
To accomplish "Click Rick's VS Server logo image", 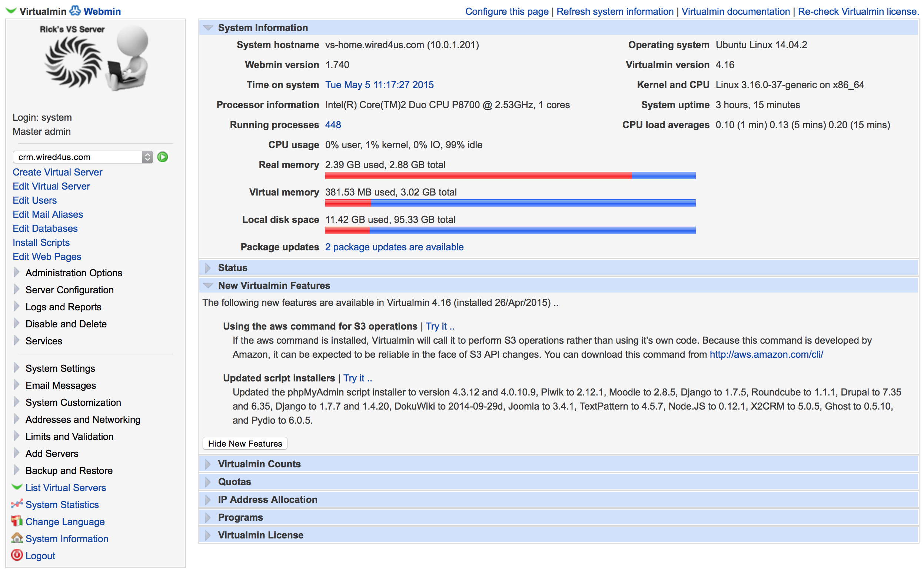I will [95, 59].
